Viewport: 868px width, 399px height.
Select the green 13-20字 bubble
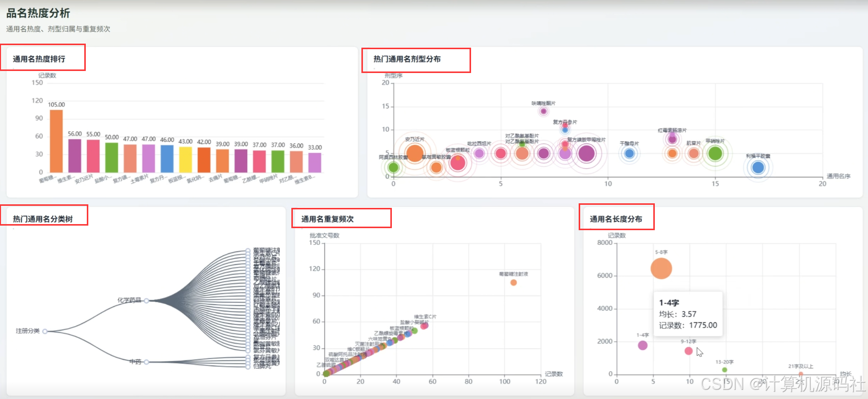(x=724, y=370)
